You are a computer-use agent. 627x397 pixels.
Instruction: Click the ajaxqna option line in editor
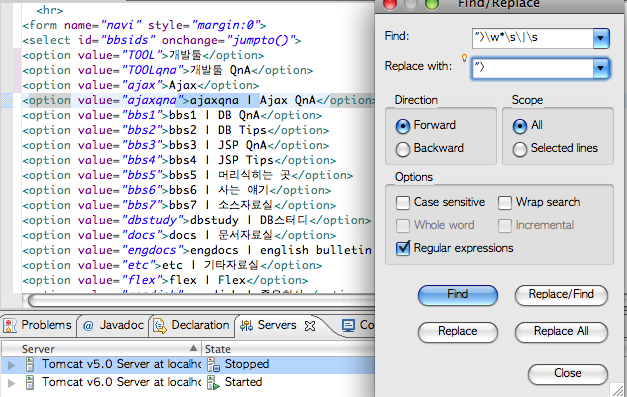pyautogui.click(x=198, y=100)
